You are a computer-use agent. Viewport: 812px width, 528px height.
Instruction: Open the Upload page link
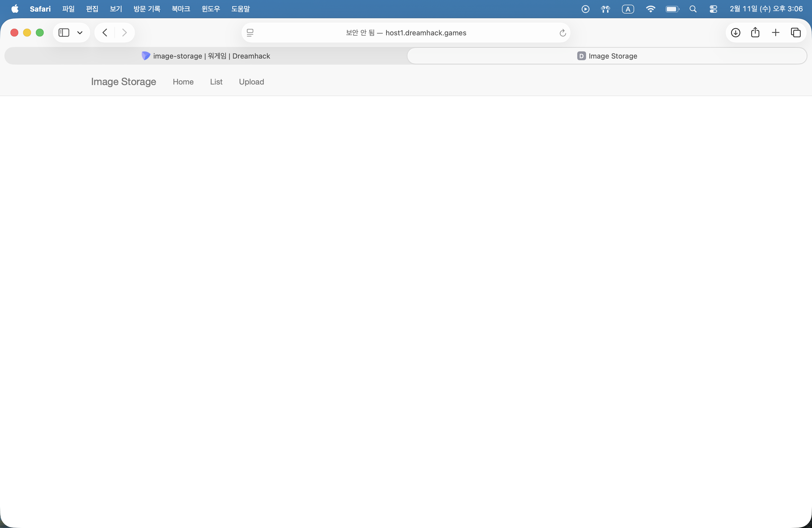(x=251, y=82)
